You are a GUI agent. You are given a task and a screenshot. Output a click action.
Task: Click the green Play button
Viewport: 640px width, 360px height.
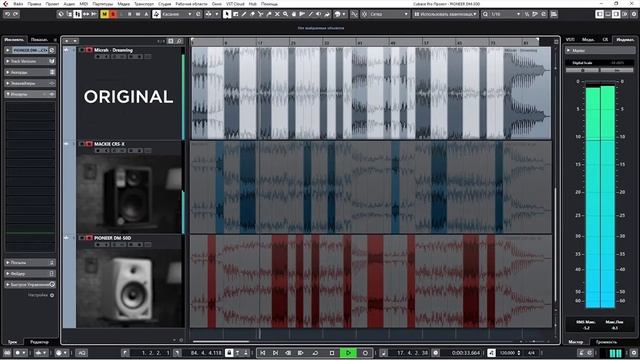(348, 353)
